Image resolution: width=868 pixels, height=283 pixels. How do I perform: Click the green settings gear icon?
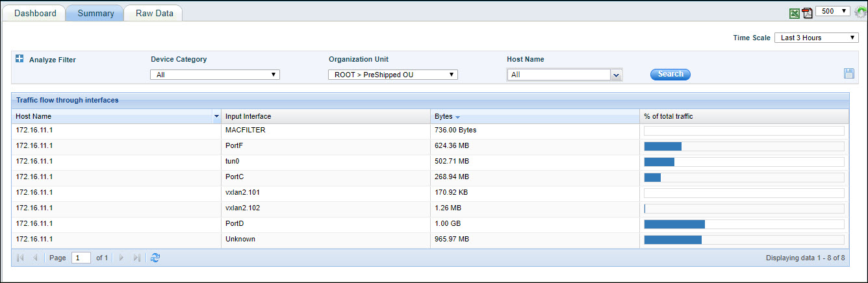point(861,12)
